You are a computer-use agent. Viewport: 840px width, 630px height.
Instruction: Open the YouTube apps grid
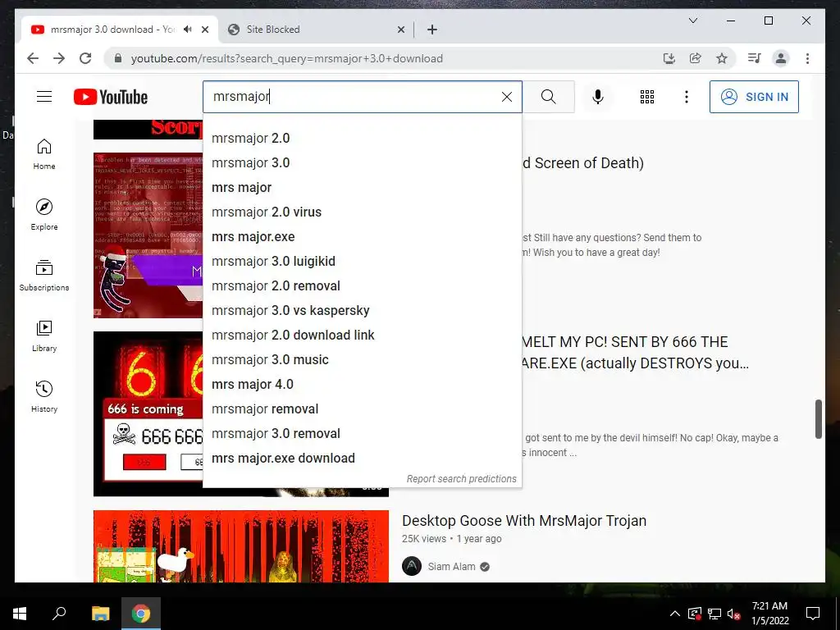point(646,97)
